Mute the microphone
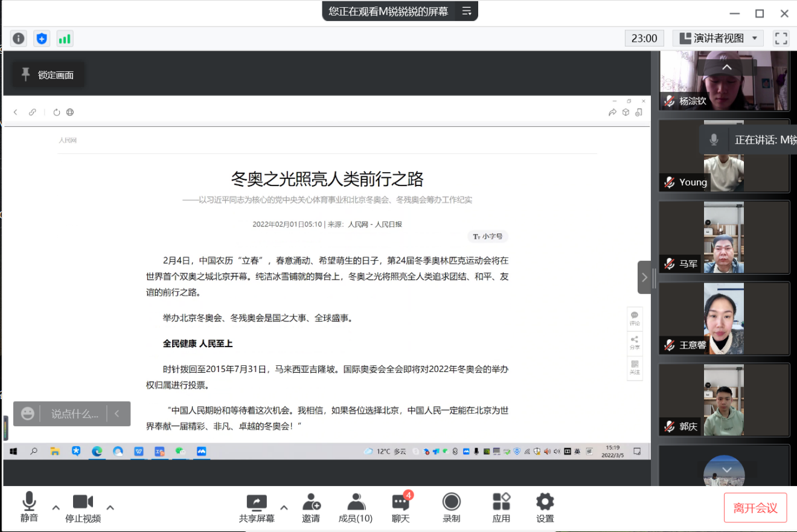Image resolution: width=797 pixels, height=532 pixels. [29, 507]
